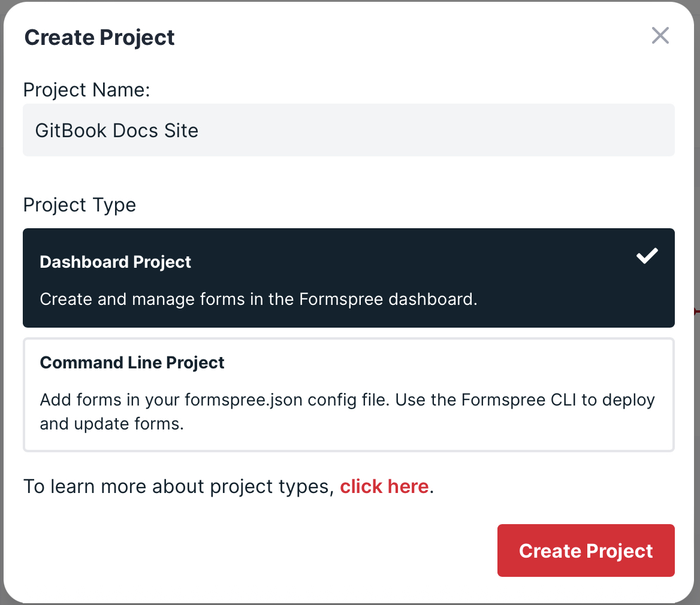Click the red Create Project submit button
This screenshot has width=700, height=605.
point(586,550)
